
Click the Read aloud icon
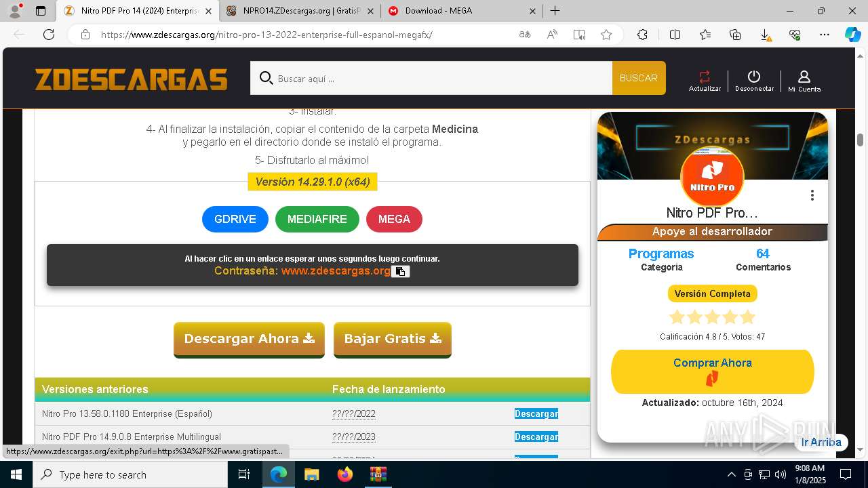pyautogui.click(x=552, y=35)
